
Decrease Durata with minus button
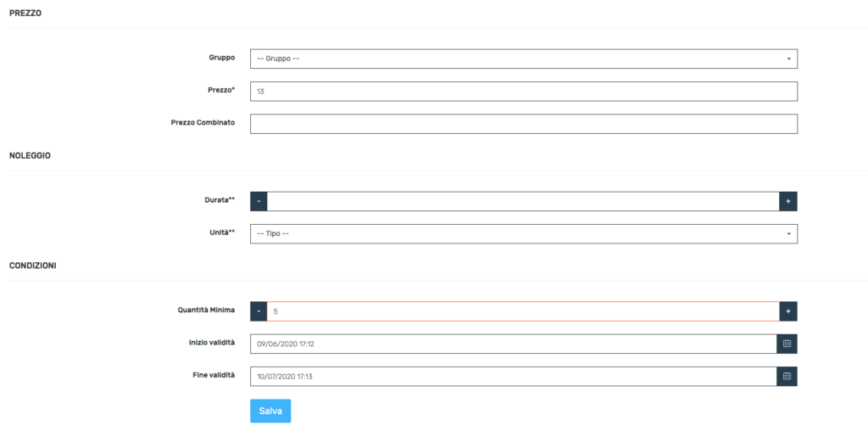[259, 202]
